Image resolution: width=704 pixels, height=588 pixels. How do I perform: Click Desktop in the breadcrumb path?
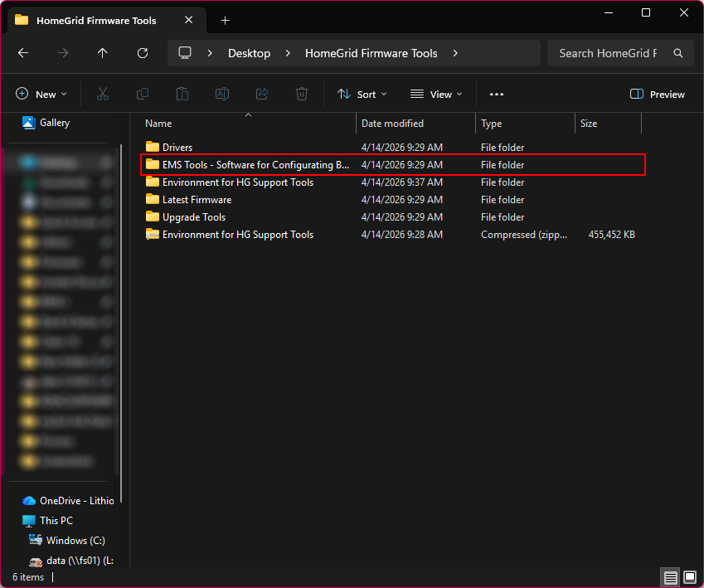250,53
